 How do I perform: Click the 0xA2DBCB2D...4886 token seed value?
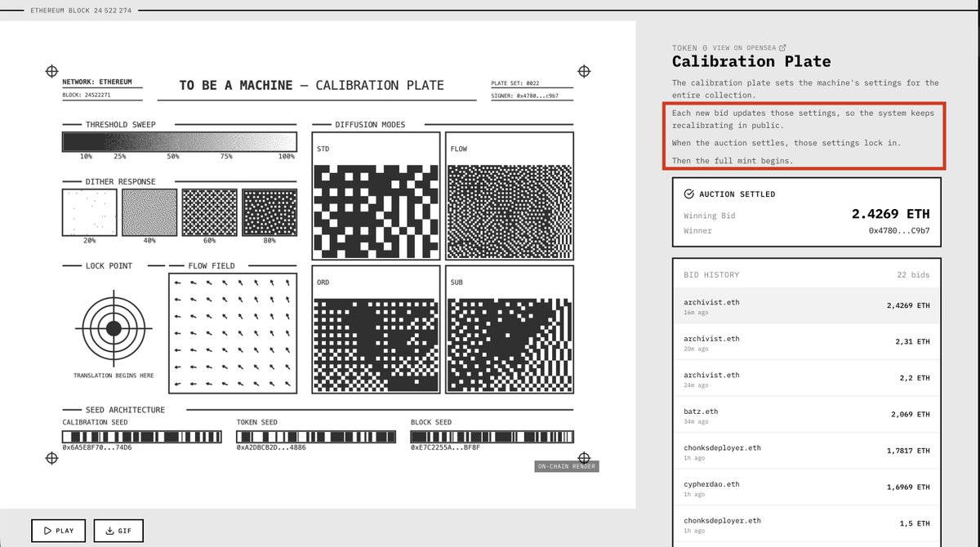[271, 448]
